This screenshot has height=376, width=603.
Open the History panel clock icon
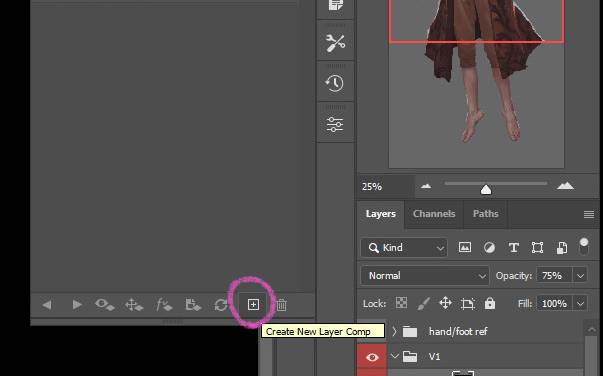(335, 83)
